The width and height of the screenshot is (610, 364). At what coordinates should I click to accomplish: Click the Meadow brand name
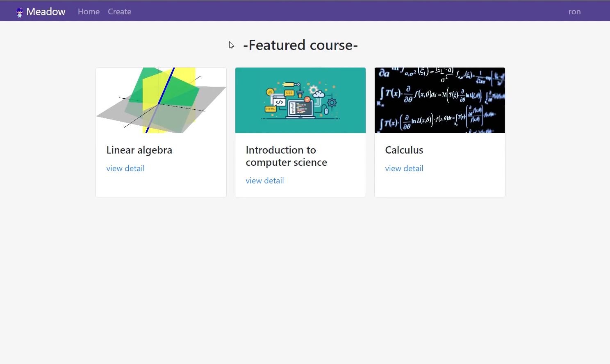pos(46,12)
